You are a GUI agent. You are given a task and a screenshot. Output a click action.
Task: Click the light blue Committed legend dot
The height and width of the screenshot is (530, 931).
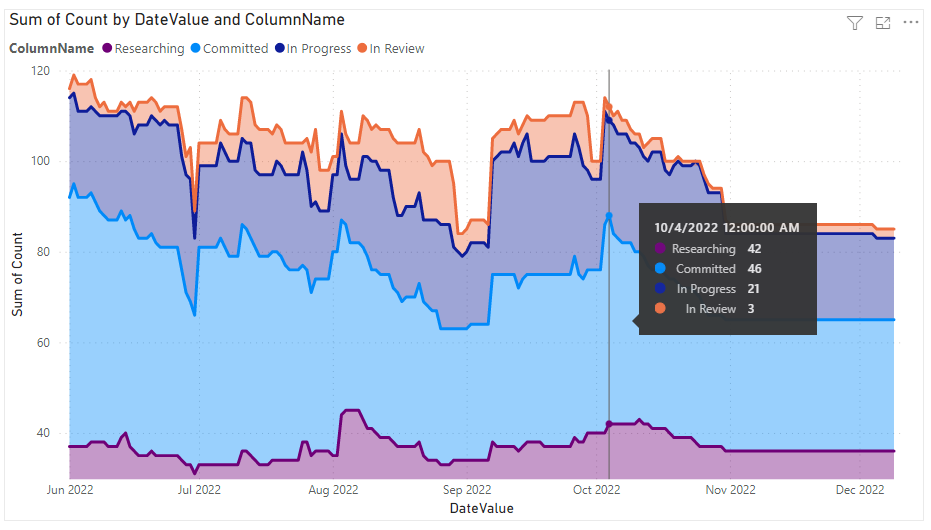[x=195, y=48]
